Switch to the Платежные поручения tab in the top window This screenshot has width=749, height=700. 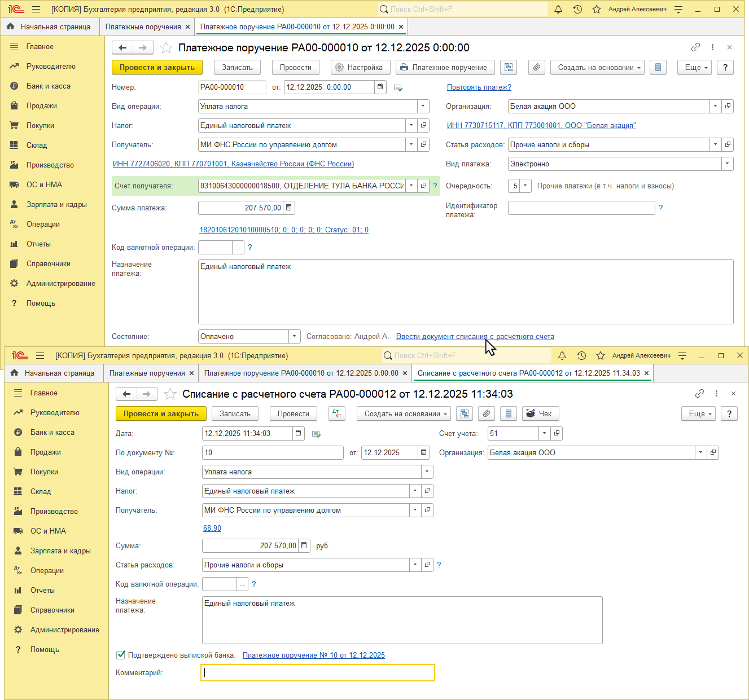point(143,27)
